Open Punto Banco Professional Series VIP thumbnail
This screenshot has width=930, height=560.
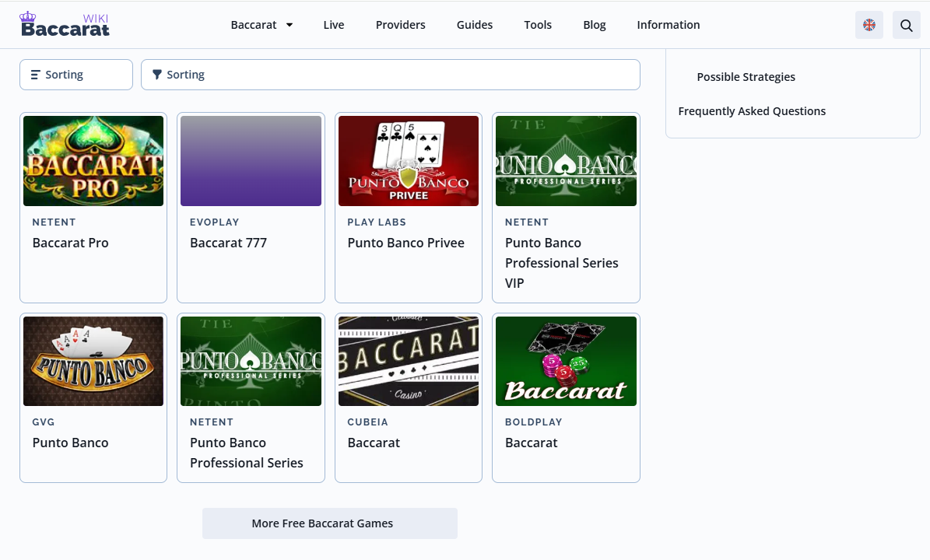pos(566,160)
